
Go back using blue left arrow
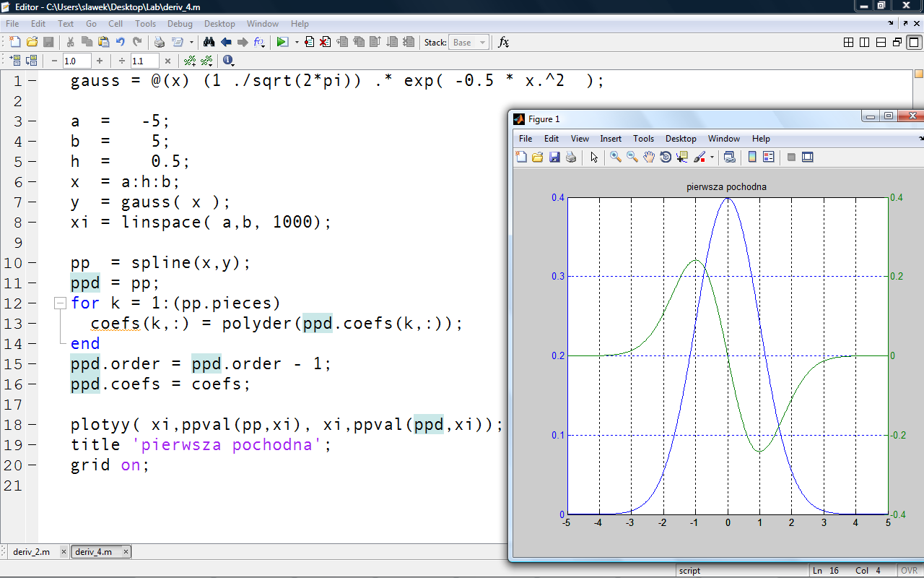coord(226,43)
